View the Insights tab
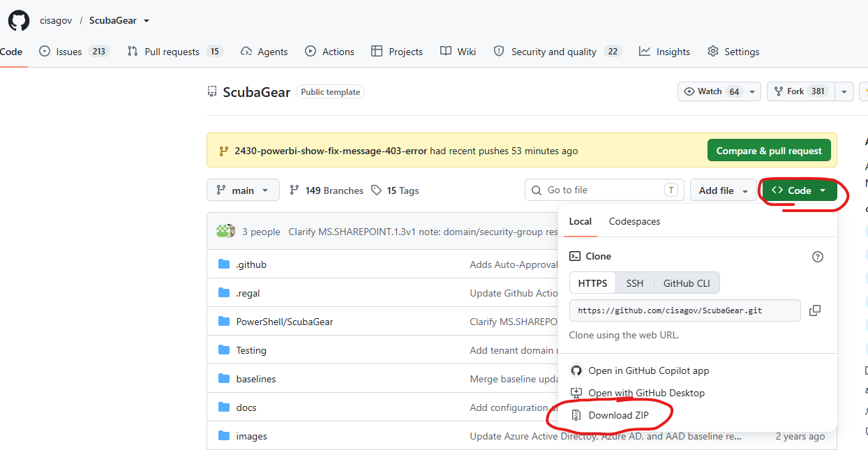Image resolution: width=868 pixels, height=450 pixels. [664, 52]
